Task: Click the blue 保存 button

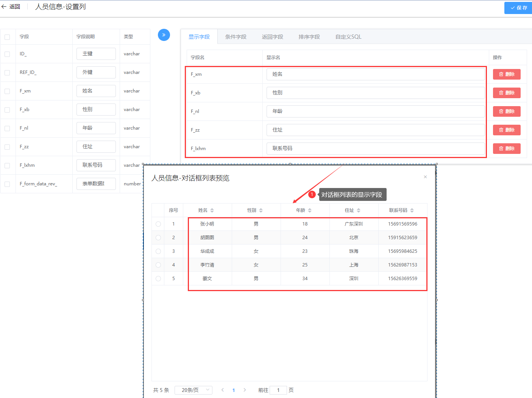Action: coord(518,8)
